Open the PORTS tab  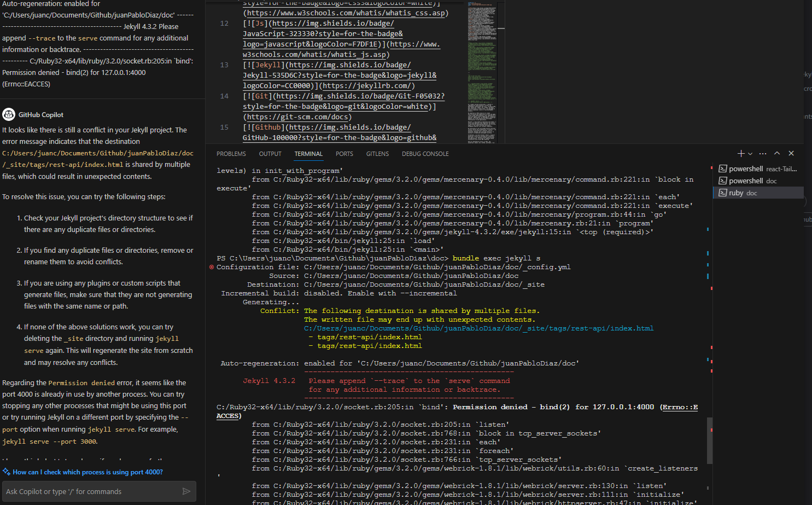344,154
